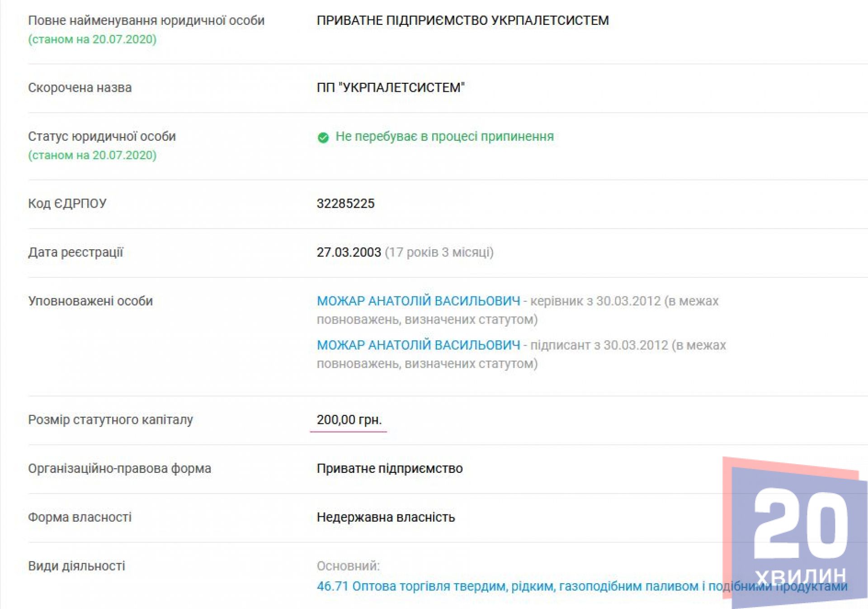Open МОЖАР АНАТОЛІЙ ВАСИЛЬОВИЧ link listed as керівник
The width and height of the screenshot is (868, 609).
[x=418, y=301]
